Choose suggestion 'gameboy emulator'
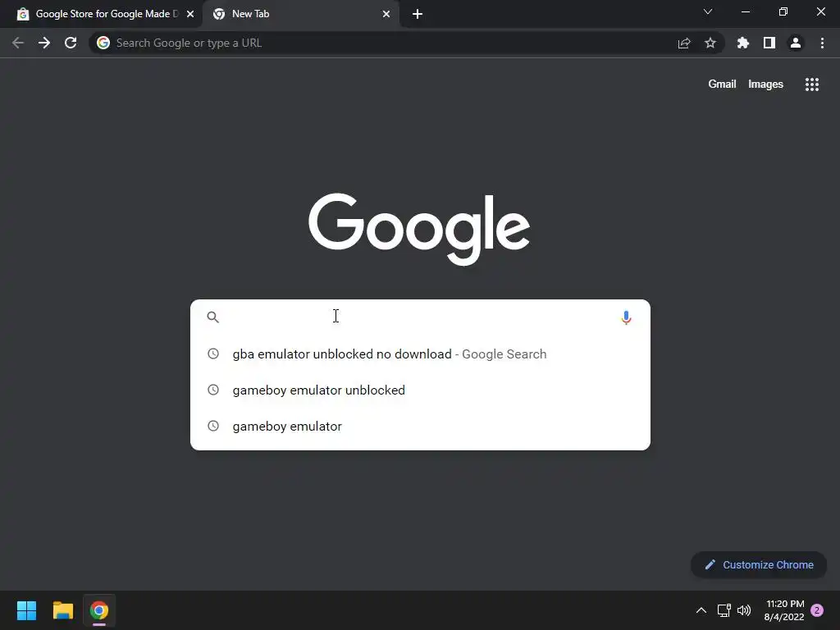Viewport: 840px width, 630px height. pos(420,426)
